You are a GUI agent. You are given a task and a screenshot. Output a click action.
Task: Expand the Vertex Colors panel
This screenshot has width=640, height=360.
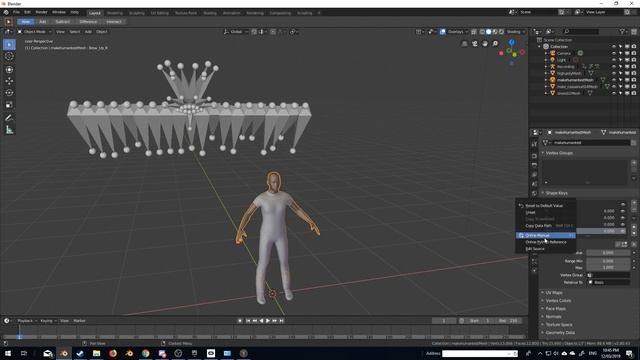558,300
